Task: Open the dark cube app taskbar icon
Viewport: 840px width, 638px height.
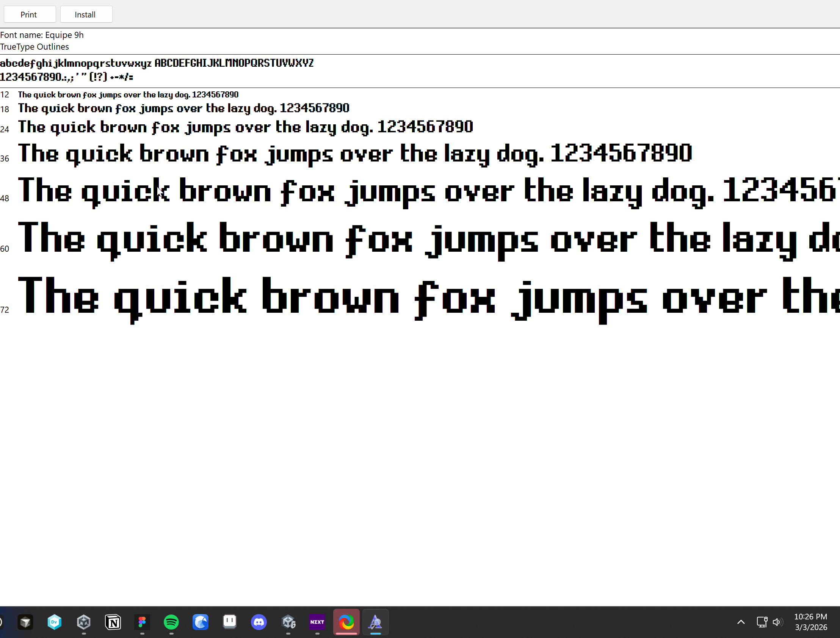Action: pos(25,622)
